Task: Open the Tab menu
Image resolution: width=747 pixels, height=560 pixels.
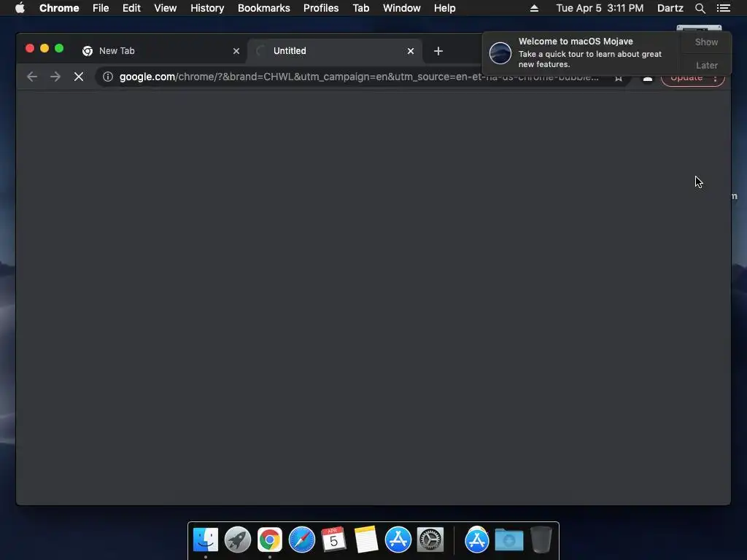Action: coord(360,8)
